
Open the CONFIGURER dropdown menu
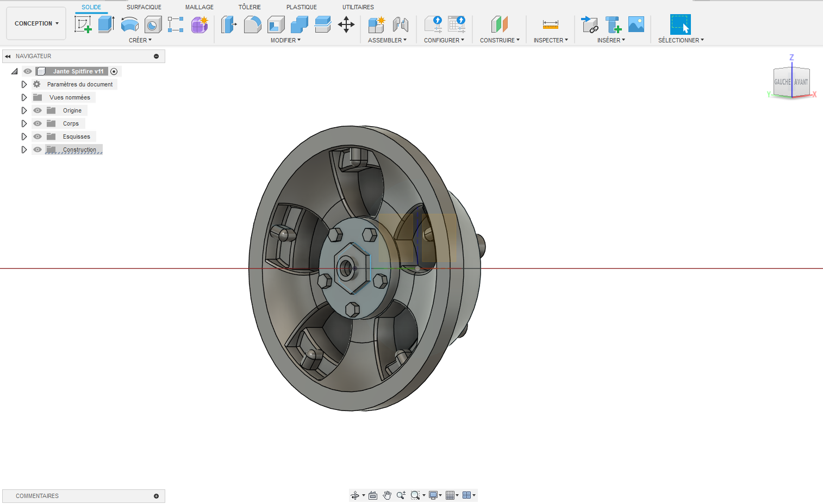point(444,40)
